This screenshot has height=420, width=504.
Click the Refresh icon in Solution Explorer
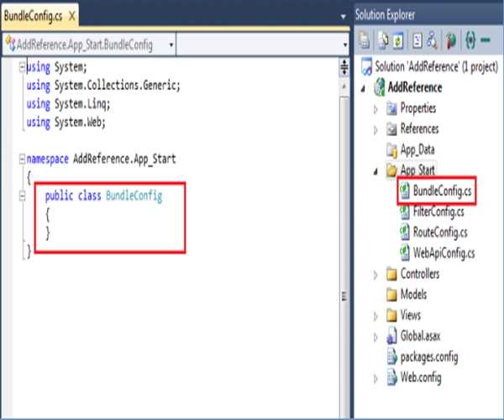[x=399, y=39]
